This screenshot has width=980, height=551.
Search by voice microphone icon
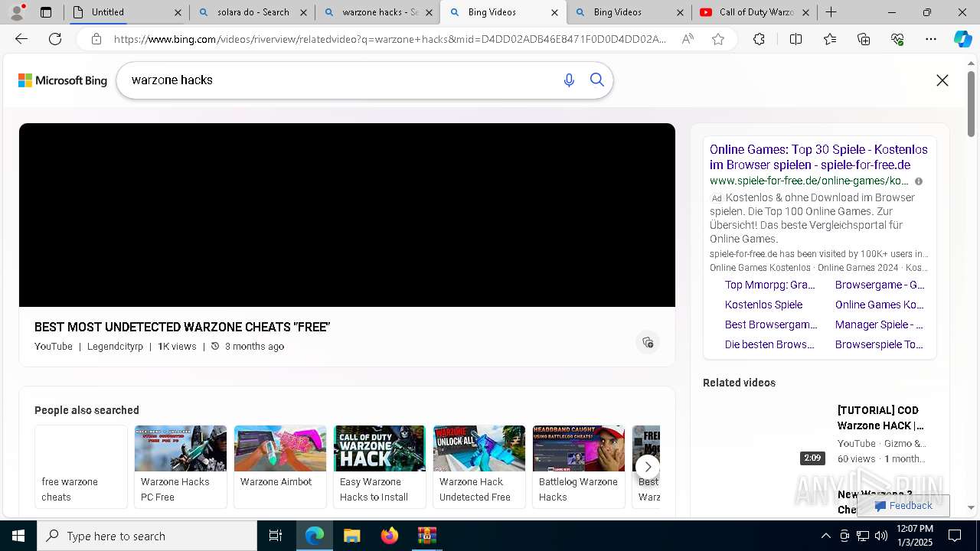569,80
